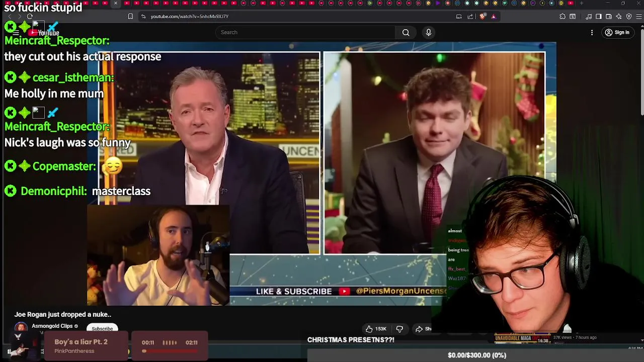
Task: Click the '$0.00/$300.00 (0%)' donation goal bar
Action: pos(475,355)
